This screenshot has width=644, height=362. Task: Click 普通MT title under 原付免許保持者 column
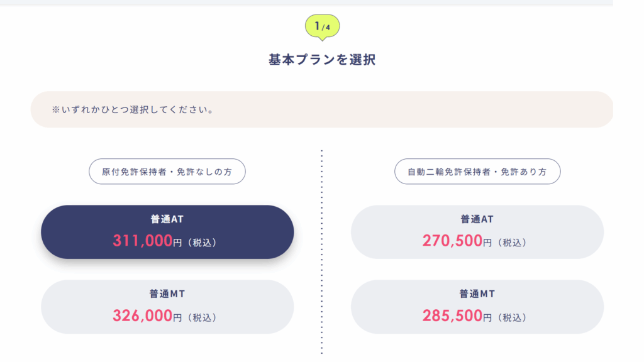[167, 293]
